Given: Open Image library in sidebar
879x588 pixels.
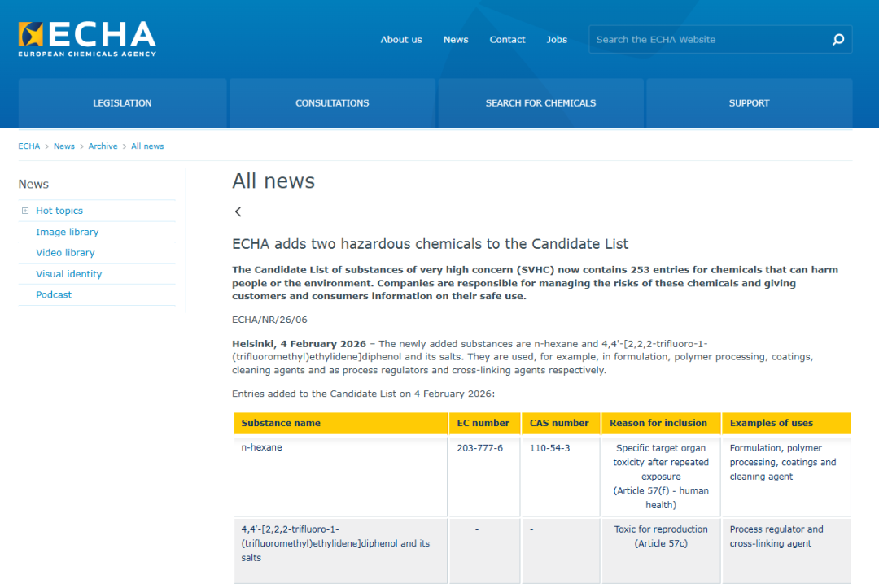Looking at the screenshot, I should pyautogui.click(x=67, y=232).
